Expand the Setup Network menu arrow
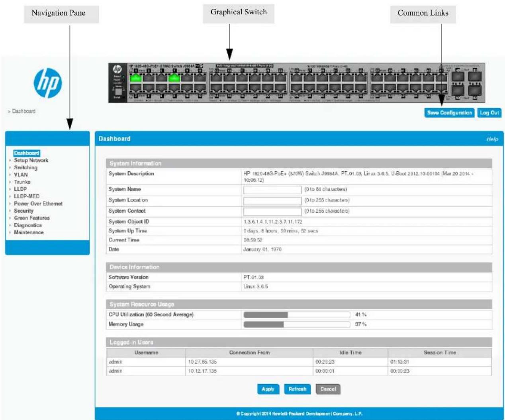This screenshot has height=420, width=505. pyautogui.click(x=10, y=161)
